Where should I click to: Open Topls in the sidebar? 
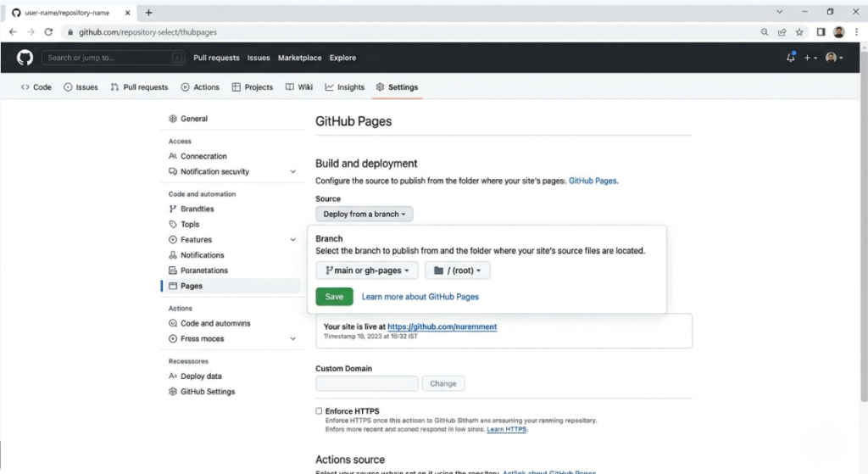(x=184, y=224)
